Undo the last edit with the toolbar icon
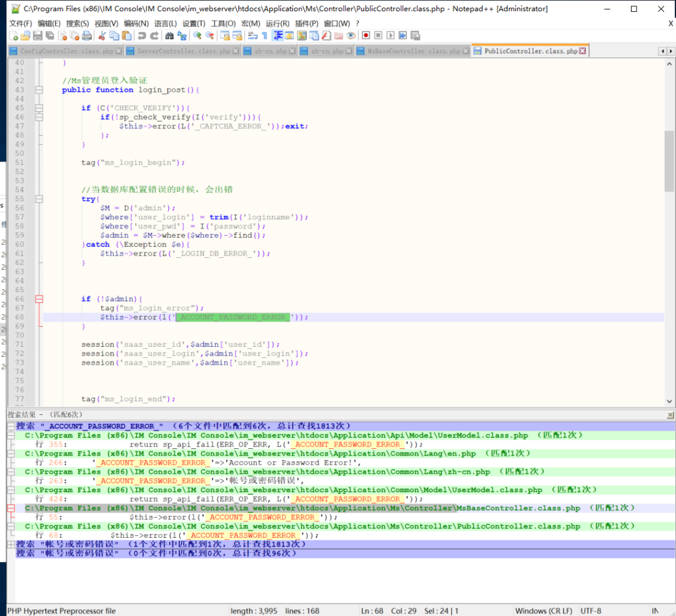This screenshot has width=676, height=616. coord(142,36)
